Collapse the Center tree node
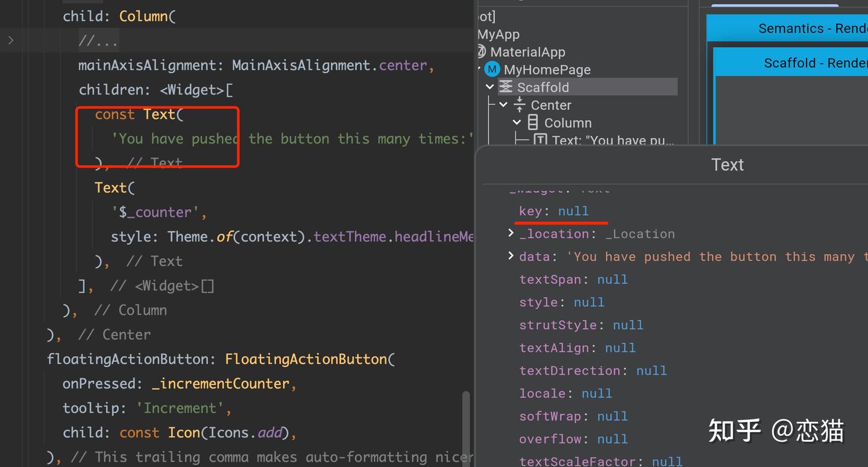The image size is (868, 467). pyautogui.click(x=504, y=105)
